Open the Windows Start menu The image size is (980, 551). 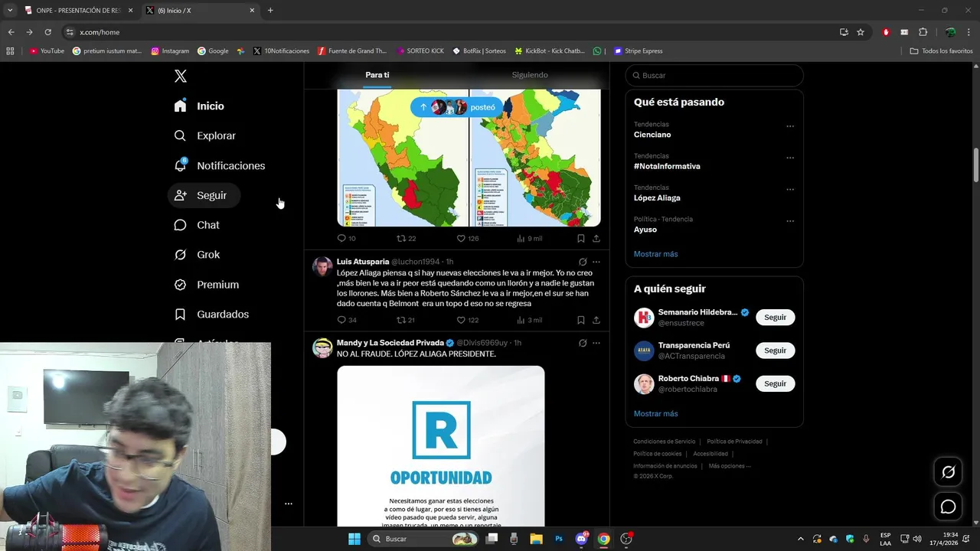point(354,539)
